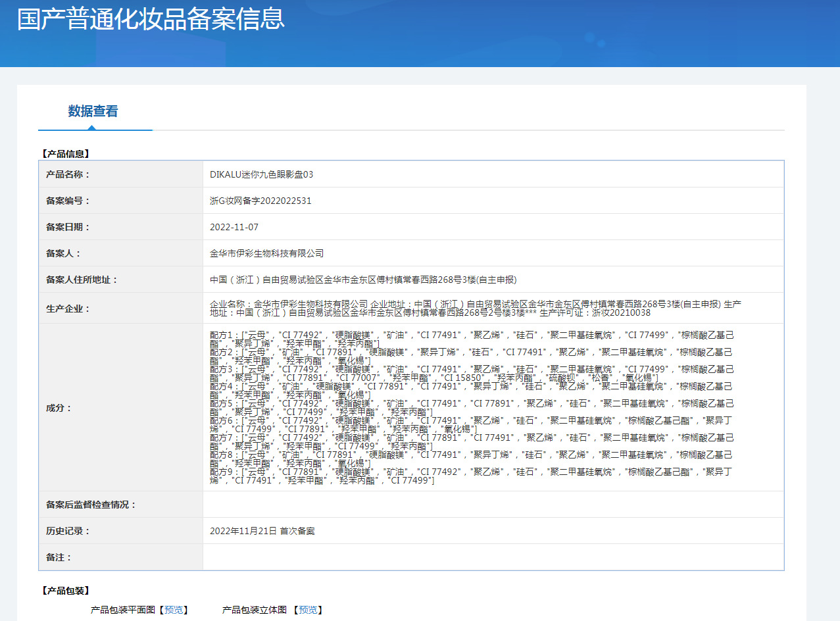Select the 备案后监督检查情况 label cell
The height and width of the screenshot is (621, 840).
click(121, 505)
